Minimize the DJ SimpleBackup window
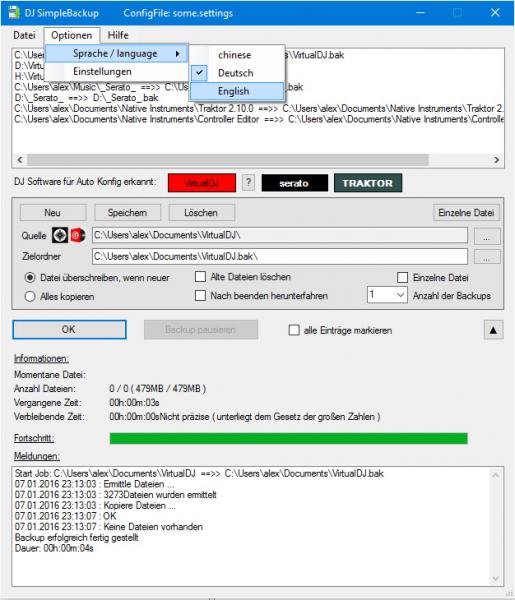Viewport: 515px width, 600px height. (420, 12)
